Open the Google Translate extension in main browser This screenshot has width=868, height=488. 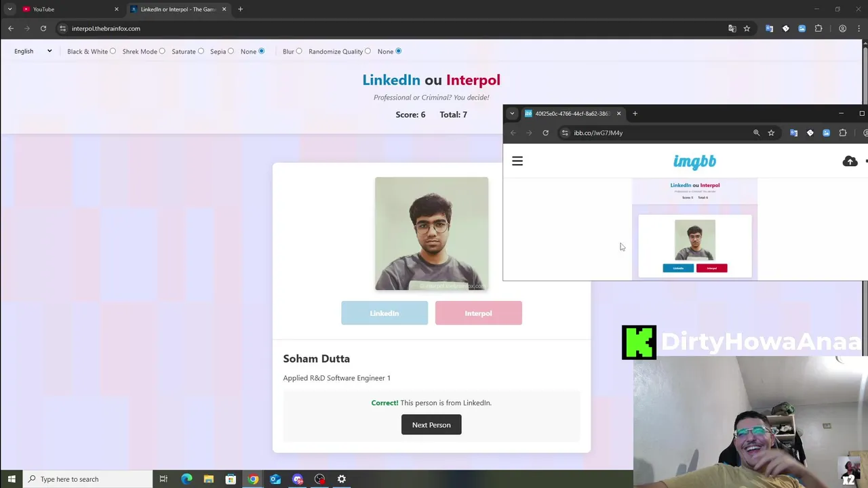tap(769, 28)
